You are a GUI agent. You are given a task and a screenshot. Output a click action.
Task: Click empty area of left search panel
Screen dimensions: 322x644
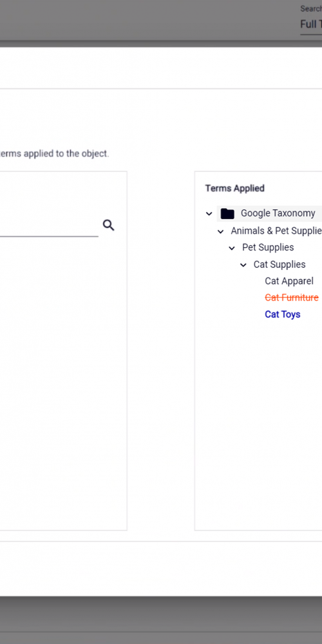[62, 382]
